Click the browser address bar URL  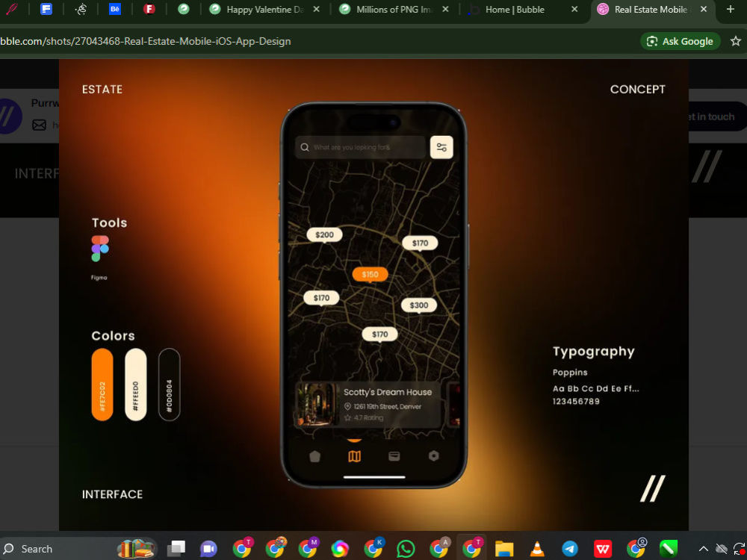(146, 41)
